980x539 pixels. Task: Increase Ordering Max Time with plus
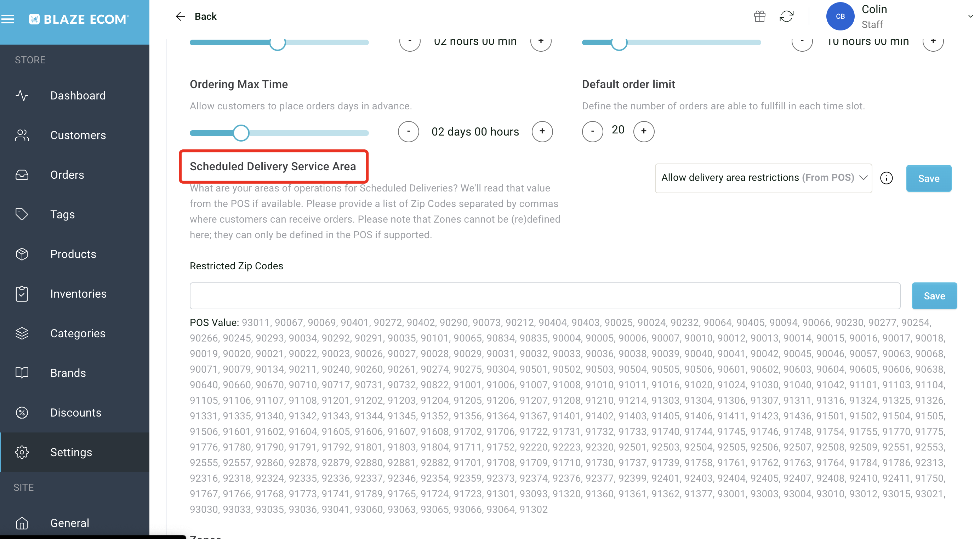(542, 131)
